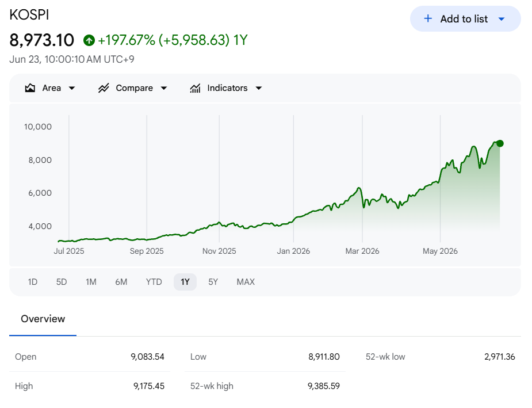The width and height of the screenshot is (532, 408).
Task: Click the May 2026 axis label
Action: [440, 251]
